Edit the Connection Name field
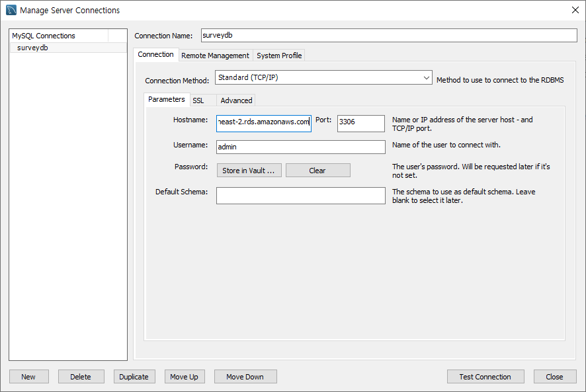 389,36
